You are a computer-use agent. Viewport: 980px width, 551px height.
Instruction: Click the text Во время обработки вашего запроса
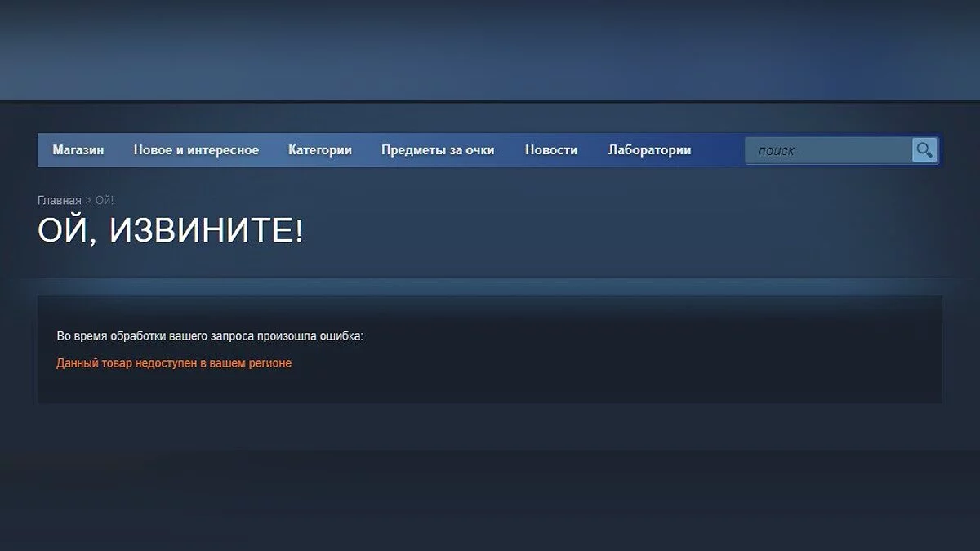point(156,336)
